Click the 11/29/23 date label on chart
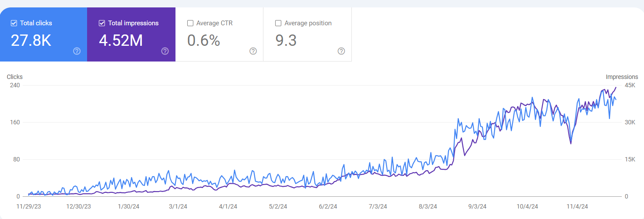This screenshot has width=644, height=219. [29, 206]
